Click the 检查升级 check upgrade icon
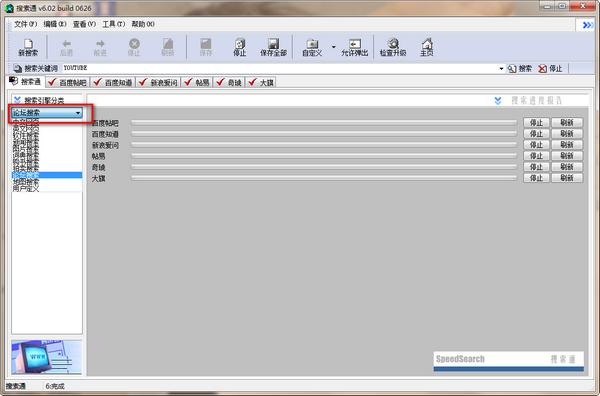 click(393, 47)
